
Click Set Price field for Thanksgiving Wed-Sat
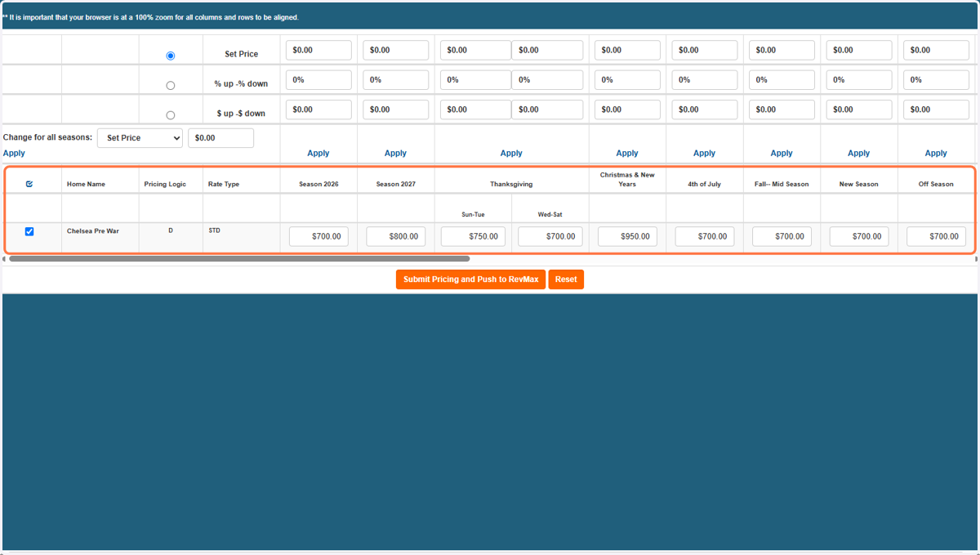click(x=547, y=50)
